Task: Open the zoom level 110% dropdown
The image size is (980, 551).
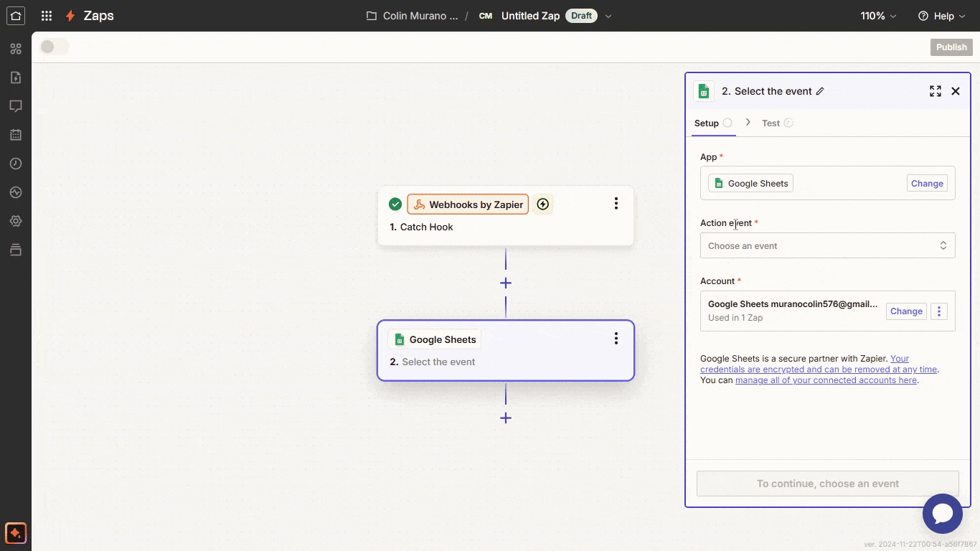Action: tap(879, 16)
